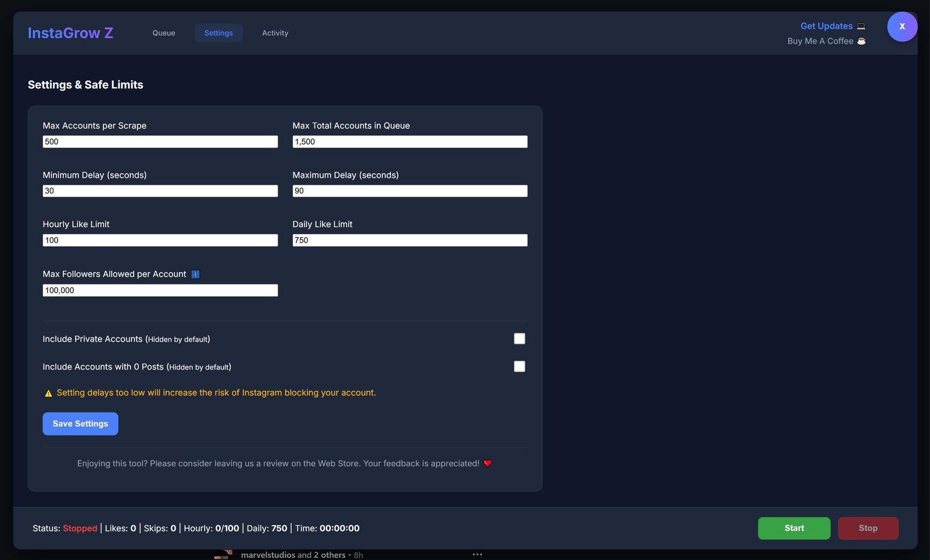Enable Include Private Accounts
930x560 pixels.
click(x=518, y=338)
